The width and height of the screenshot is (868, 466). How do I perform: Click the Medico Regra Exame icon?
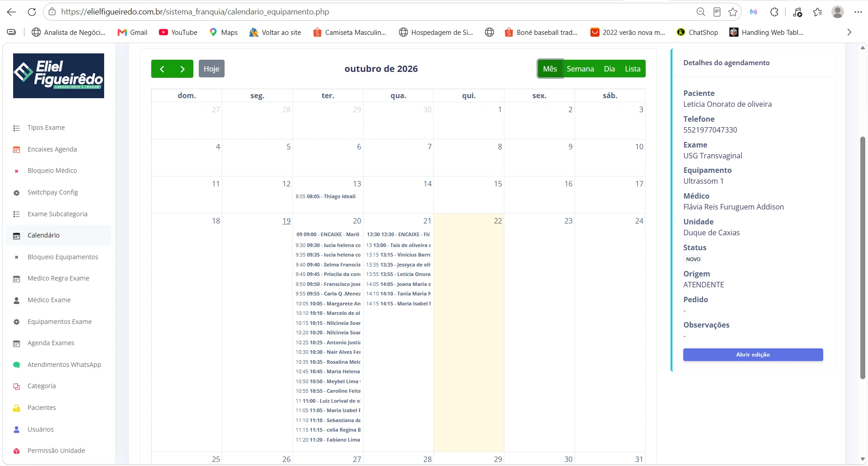(17, 279)
